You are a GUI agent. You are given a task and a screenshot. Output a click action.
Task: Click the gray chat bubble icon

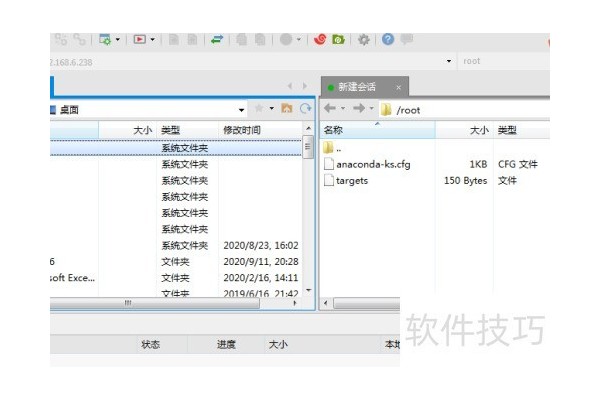407,39
